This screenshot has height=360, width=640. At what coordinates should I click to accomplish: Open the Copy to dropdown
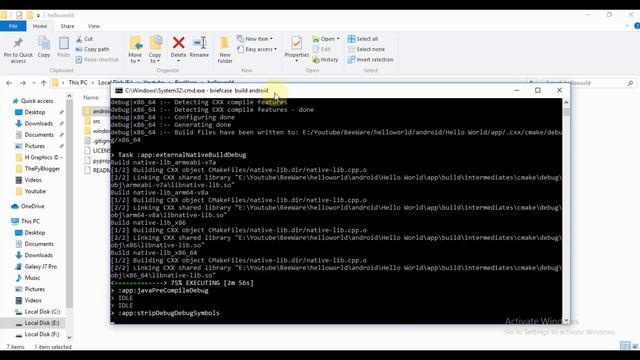coord(155,49)
